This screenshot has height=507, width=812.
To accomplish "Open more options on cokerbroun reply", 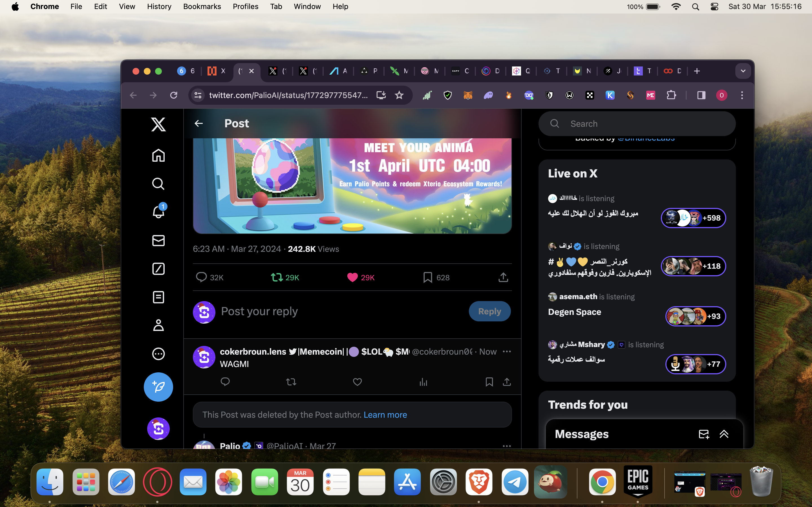I will click(x=507, y=352).
